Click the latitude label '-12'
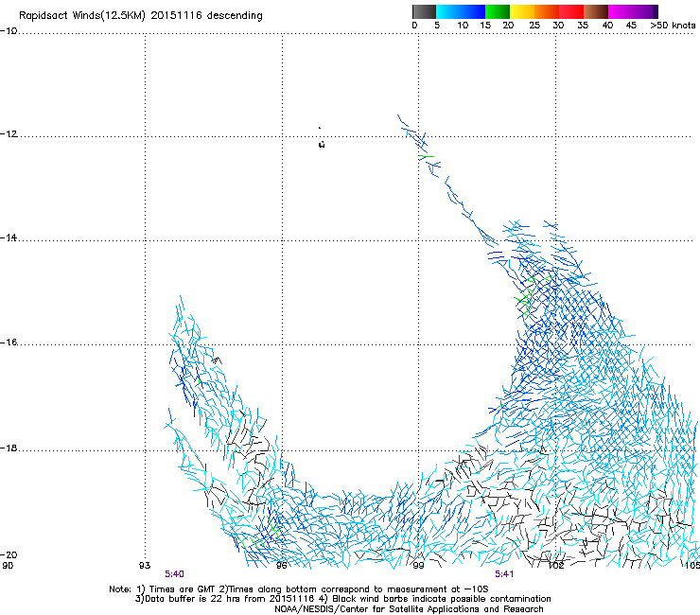700x615 pixels. click(x=9, y=134)
